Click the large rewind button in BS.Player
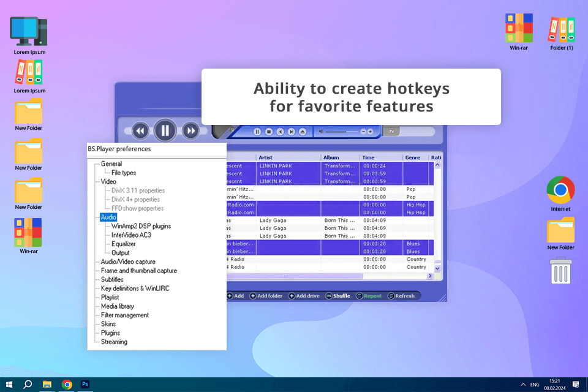Screen dimensions: 588x392 (x=140, y=131)
